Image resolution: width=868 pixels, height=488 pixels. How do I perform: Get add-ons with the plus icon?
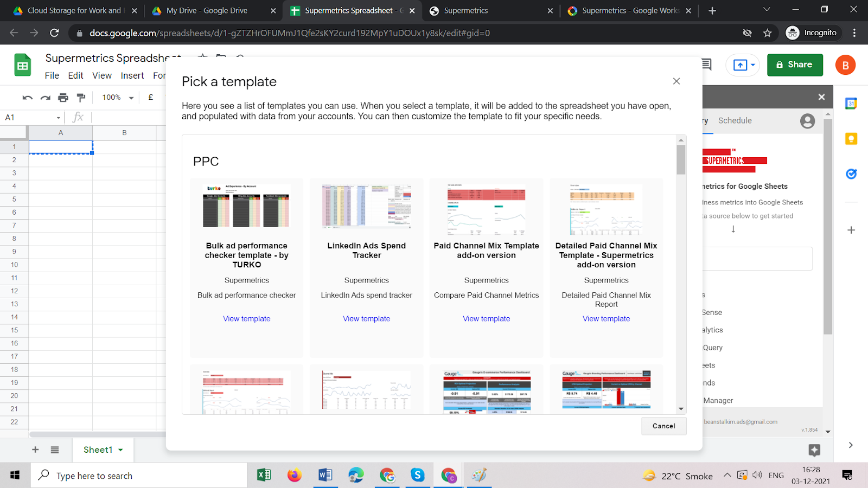(x=851, y=230)
